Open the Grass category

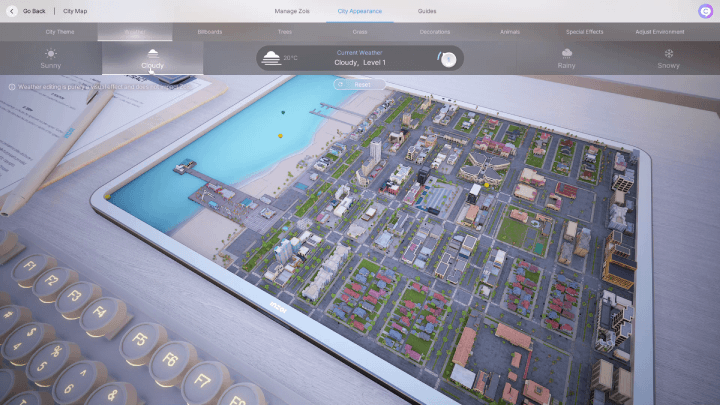[360, 32]
